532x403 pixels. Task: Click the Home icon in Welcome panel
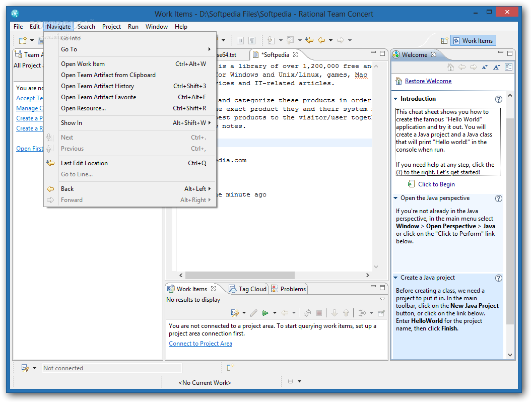[450, 67]
